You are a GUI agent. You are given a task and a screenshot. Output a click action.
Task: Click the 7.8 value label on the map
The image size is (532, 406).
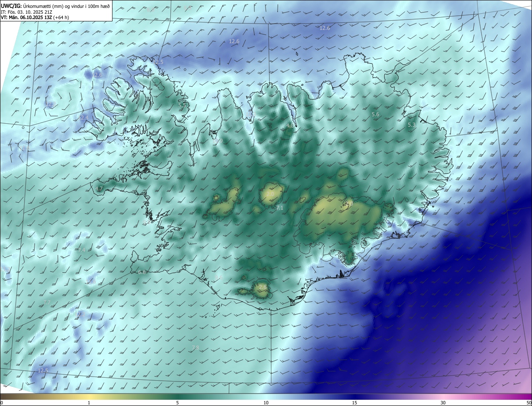coord(195,347)
